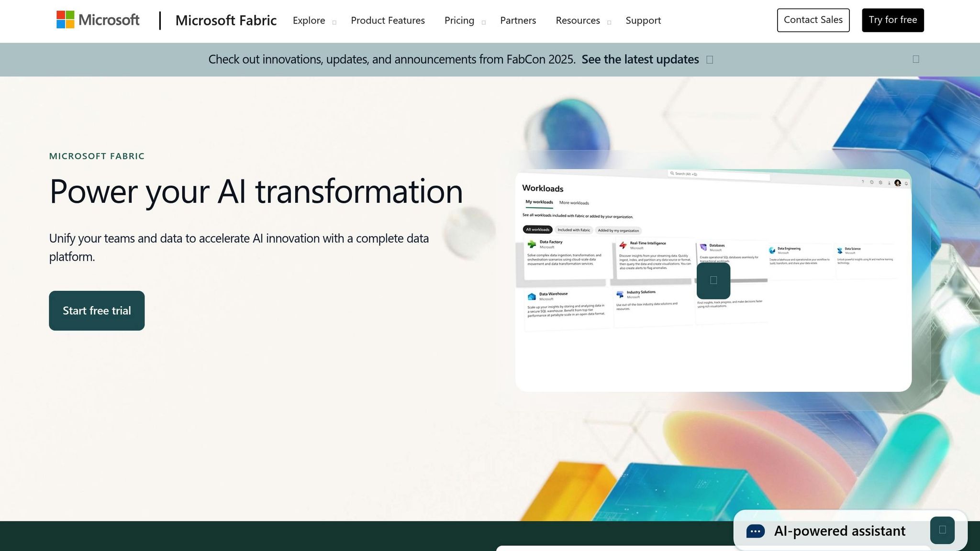Click the download icon in the preview
980x551 pixels.
[x=889, y=183]
